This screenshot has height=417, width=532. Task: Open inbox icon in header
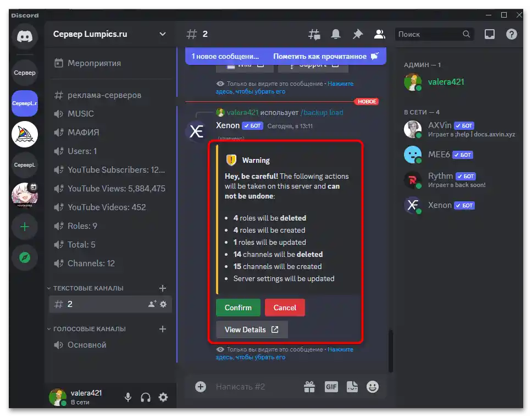coord(490,34)
